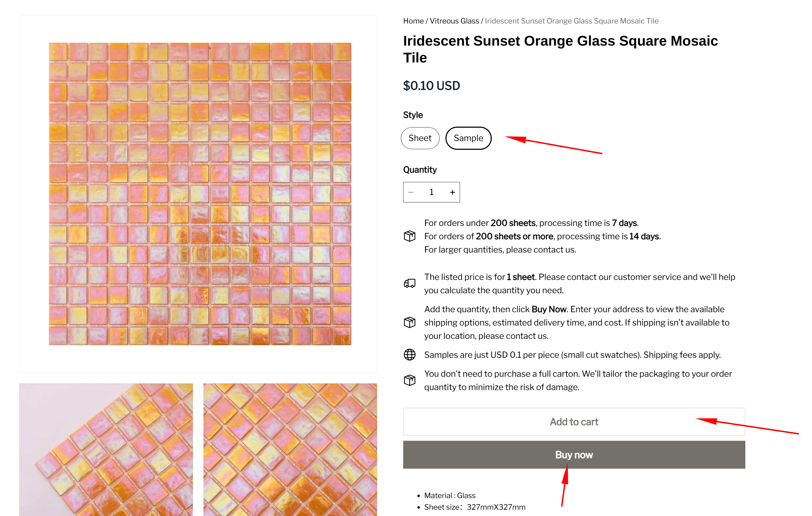This screenshot has width=812, height=516.
Task: Go to Home via breadcrumb
Action: click(x=413, y=21)
